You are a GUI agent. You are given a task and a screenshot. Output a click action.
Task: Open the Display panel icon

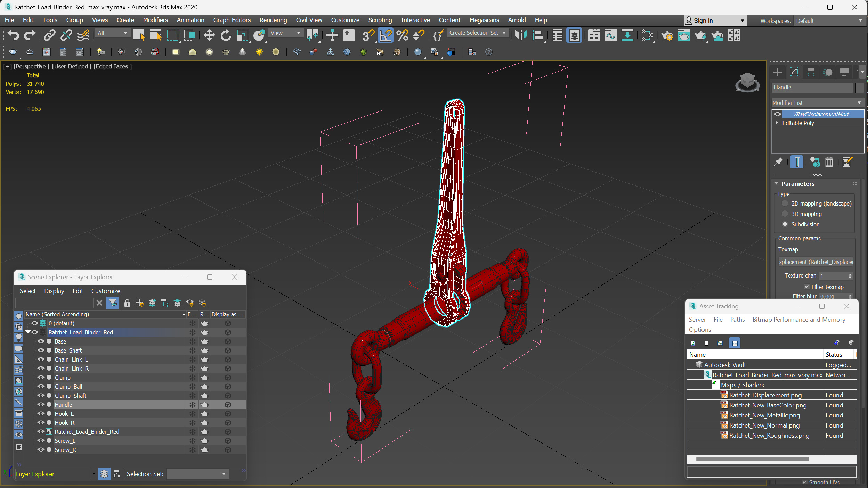click(844, 72)
